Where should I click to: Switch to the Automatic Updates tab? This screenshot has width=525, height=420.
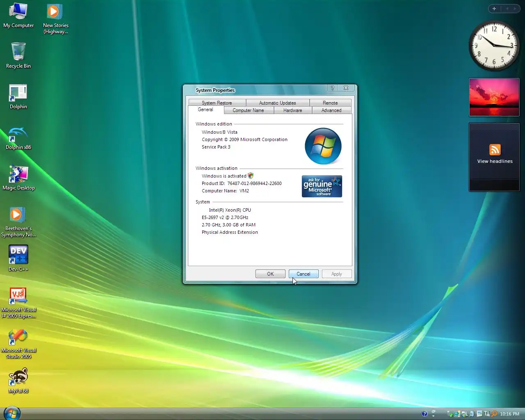point(278,103)
